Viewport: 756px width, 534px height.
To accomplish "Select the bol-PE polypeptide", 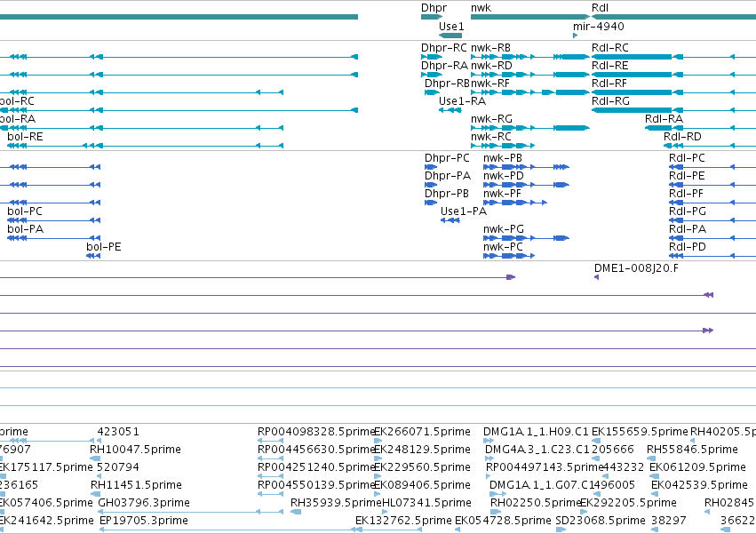I will [x=93, y=256].
